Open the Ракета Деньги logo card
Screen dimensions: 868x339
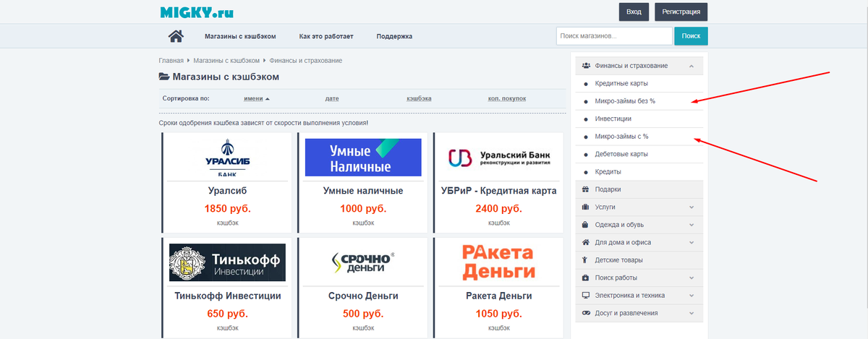point(498,262)
